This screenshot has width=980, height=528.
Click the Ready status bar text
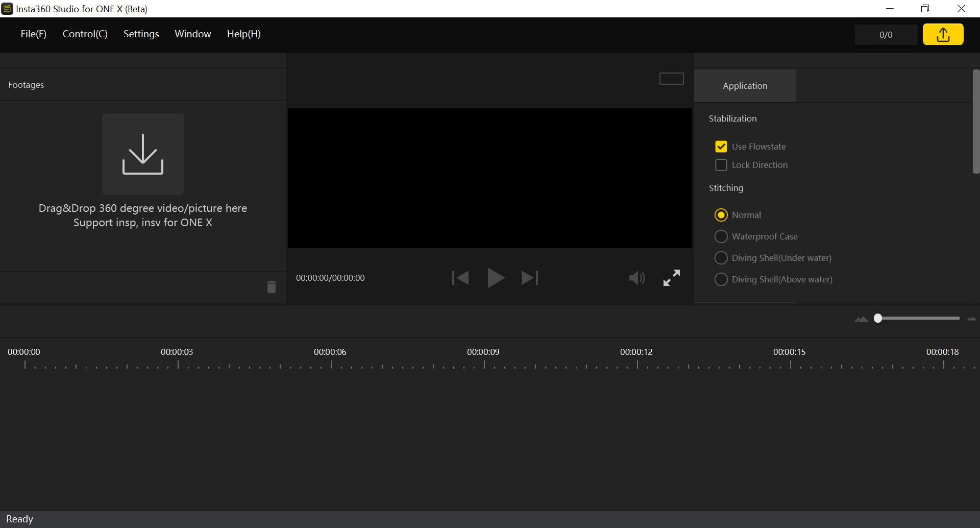19,519
